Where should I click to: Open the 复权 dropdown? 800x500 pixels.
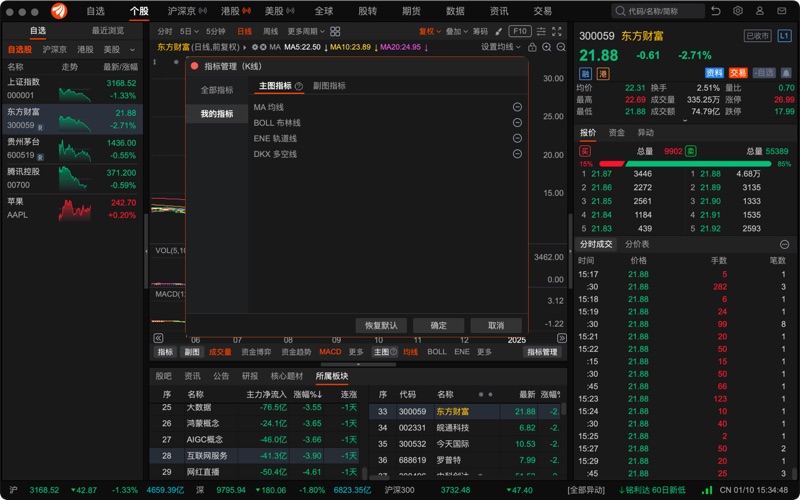430,31
